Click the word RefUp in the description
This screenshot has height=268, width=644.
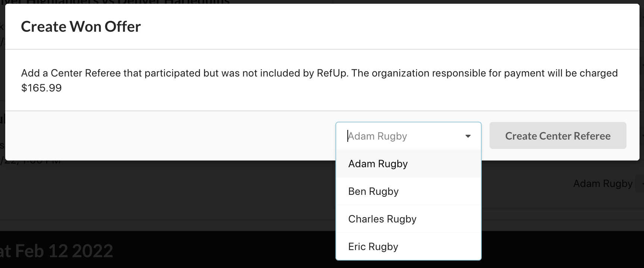pyautogui.click(x=332, y=73)
